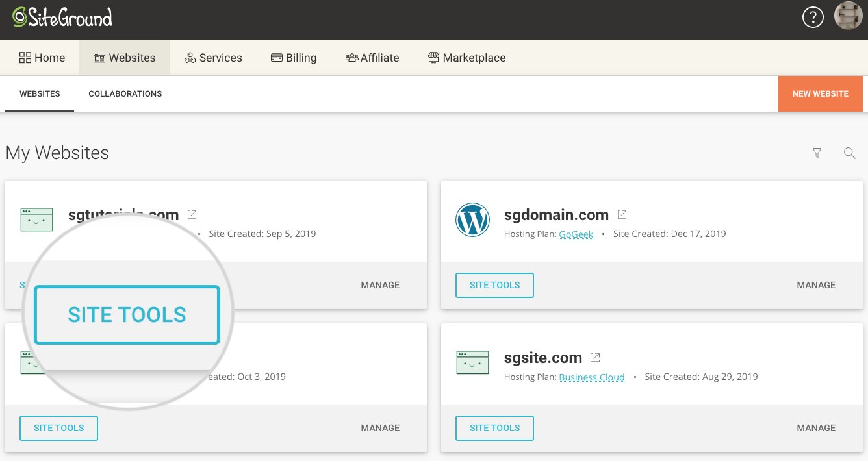Open the Affiliate menu
The width and height of the screenshot is (868, 461).
click(372, 58)
